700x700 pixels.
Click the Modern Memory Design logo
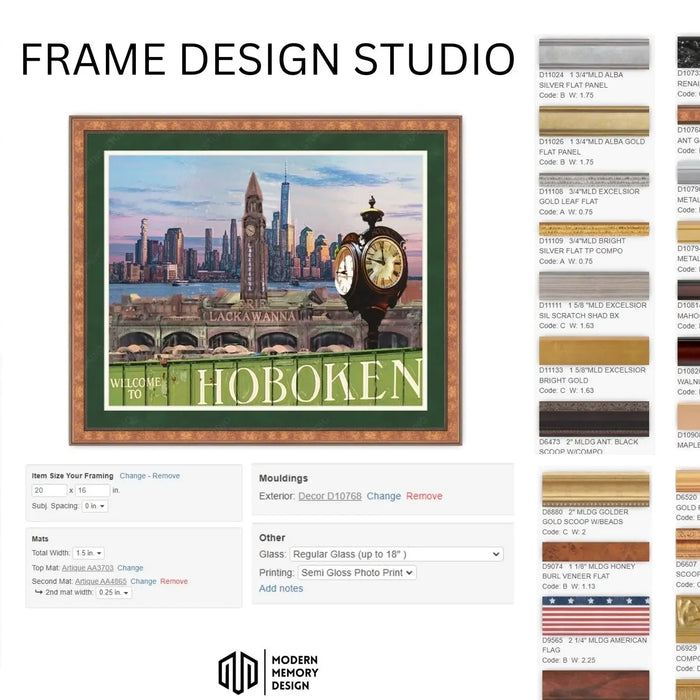click(x=268, y=672)
